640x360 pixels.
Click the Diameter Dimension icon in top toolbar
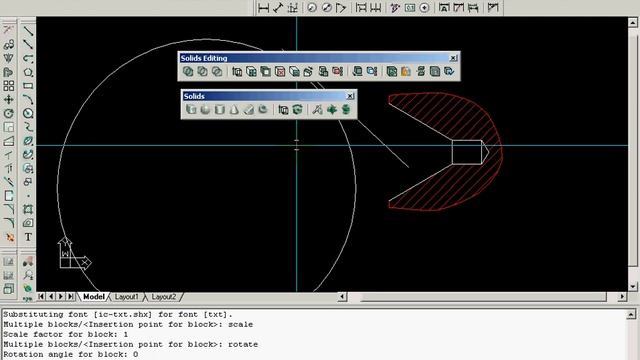click(327, 7)
